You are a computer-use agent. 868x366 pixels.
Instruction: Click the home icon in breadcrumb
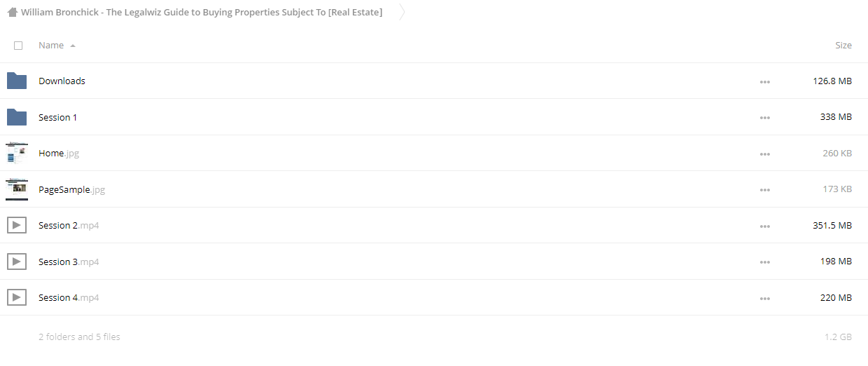(x=12, y=12)
